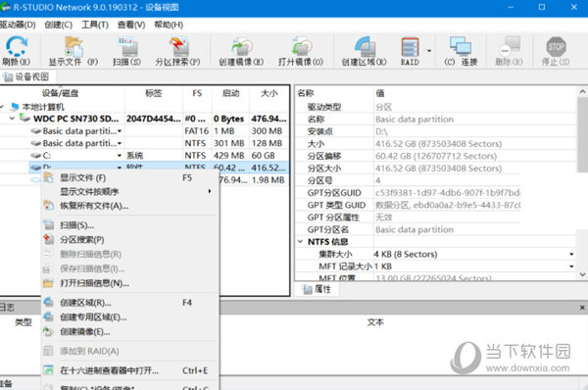The width and height of the screenshot is (588, 390).
Task: Choose 显示文件(F) in context menu
Action: click(129, 177)
